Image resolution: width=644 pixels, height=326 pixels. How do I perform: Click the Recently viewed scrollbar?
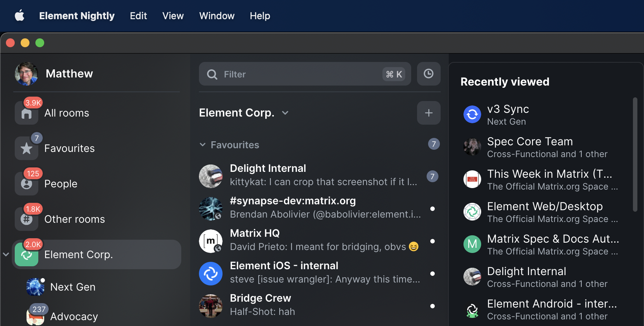click(635, 155)
